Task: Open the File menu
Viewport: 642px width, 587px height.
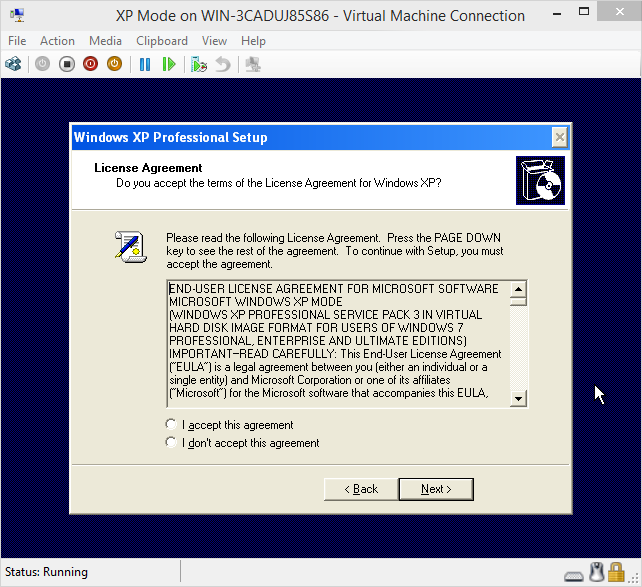Action: (17, 41)
